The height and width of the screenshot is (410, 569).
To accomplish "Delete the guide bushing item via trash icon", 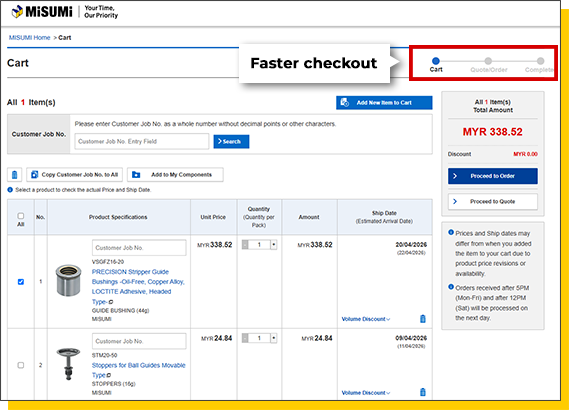I will 422,319.
